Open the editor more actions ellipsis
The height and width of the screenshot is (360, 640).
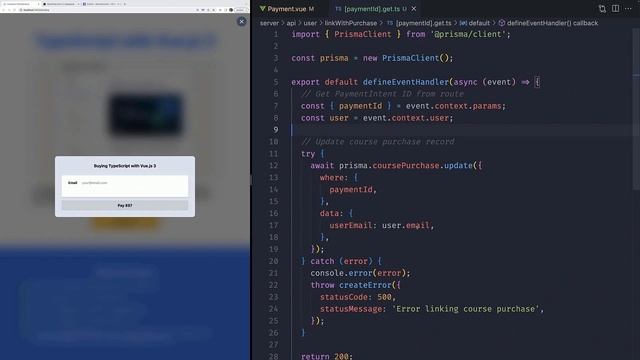coord(628,9)
